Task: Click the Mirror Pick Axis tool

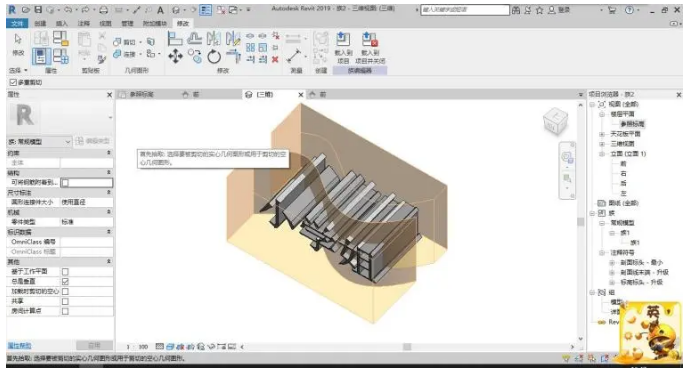Action: pos(214,39)
